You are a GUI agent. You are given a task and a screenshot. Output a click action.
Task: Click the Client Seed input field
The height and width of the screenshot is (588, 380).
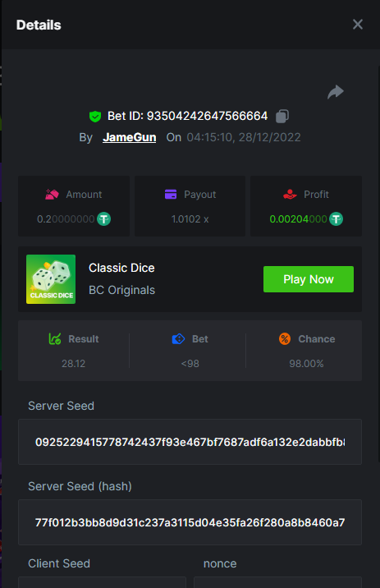tap(103, 582)
